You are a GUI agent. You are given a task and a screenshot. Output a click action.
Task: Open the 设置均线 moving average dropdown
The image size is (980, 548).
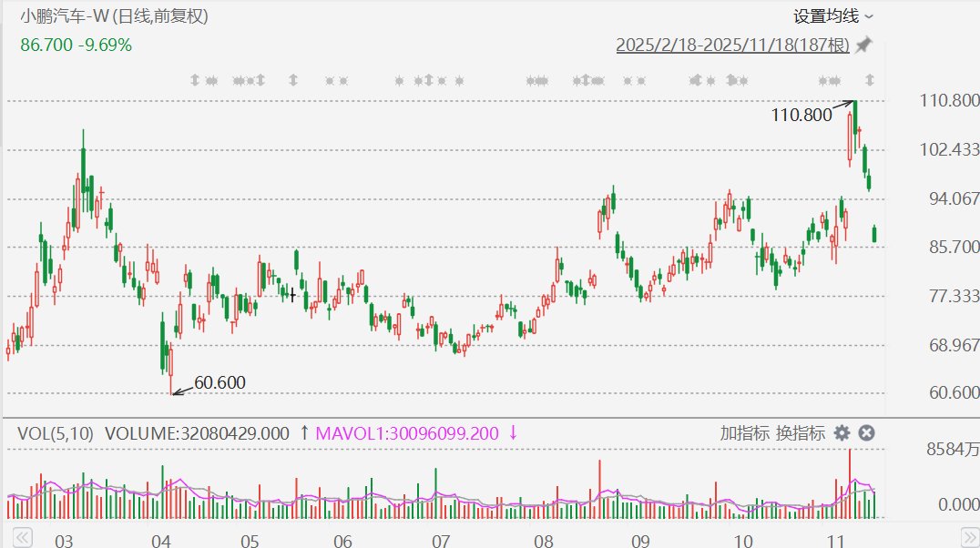click(x=832, y=16)
